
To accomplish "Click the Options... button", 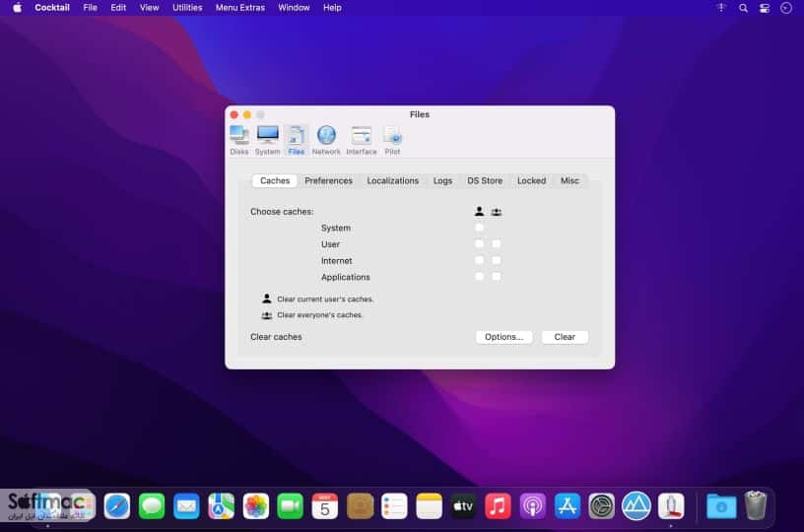I will point(504,337).
